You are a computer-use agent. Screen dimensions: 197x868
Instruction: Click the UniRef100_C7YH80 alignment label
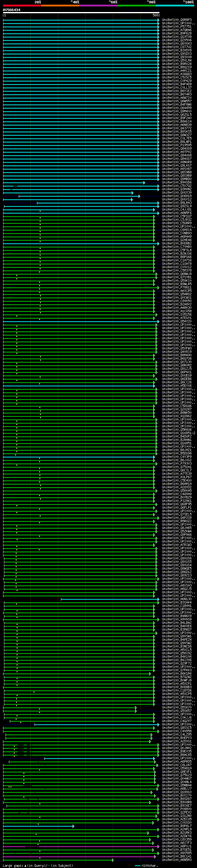(177, 247)
